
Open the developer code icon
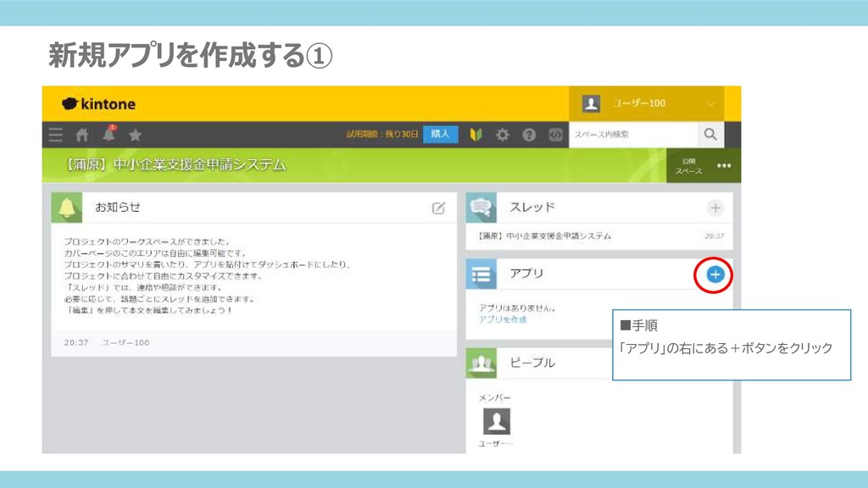point(555,135)
